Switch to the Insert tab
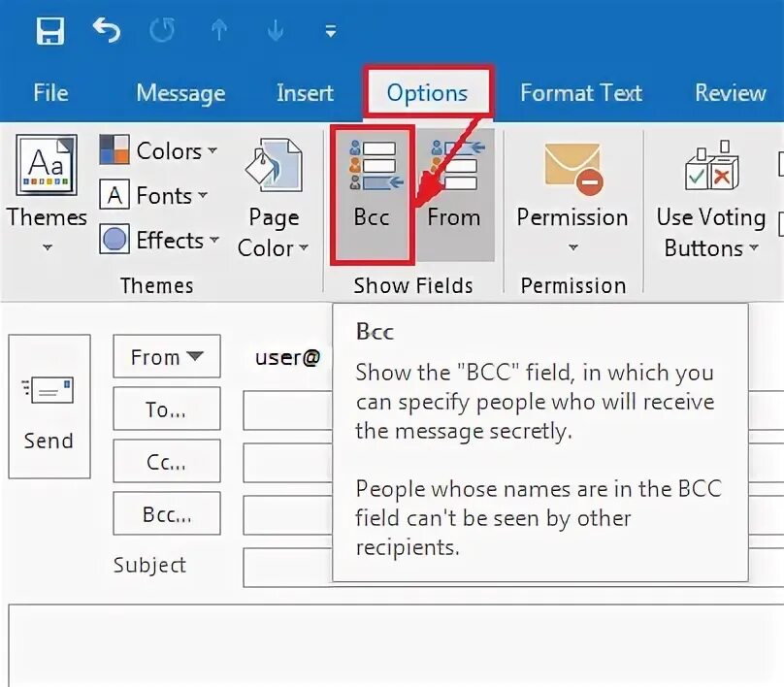 tap(305, 93)
